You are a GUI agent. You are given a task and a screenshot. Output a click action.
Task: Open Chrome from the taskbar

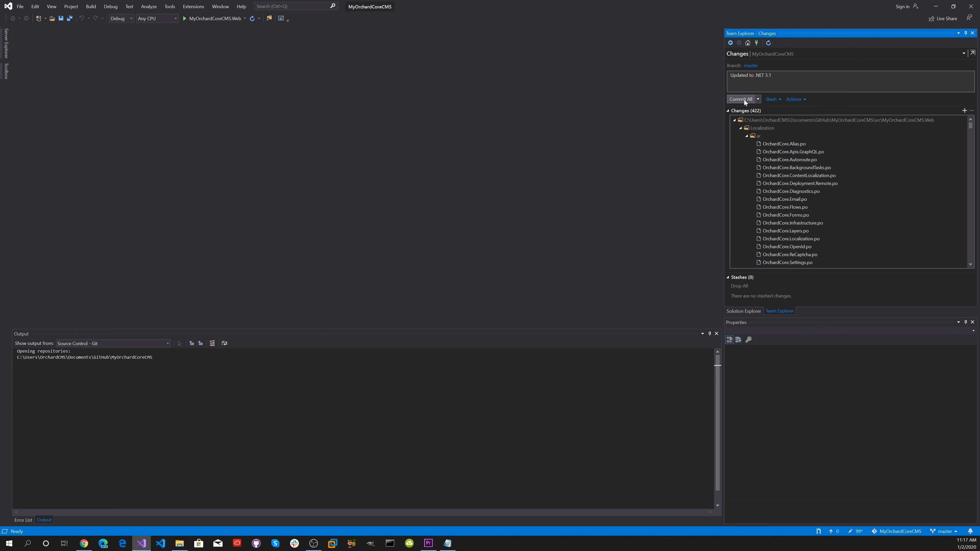(84, 543)
